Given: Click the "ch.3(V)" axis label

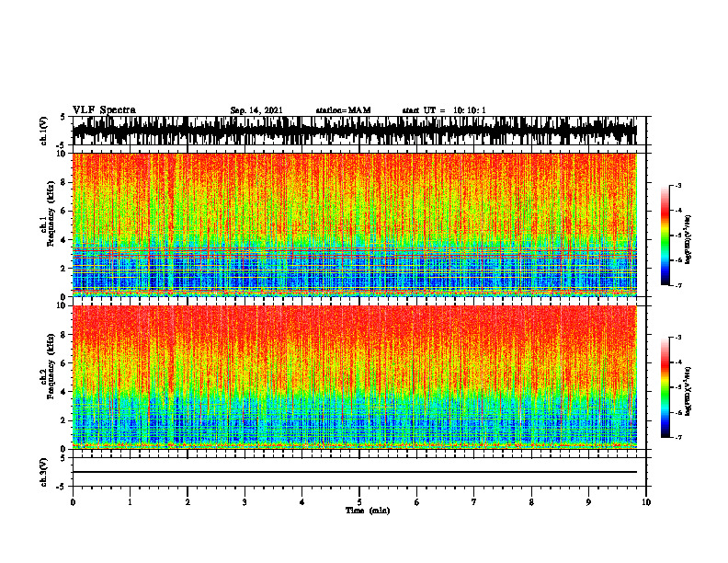Looking at the screenshot, I should pos(44,472).
